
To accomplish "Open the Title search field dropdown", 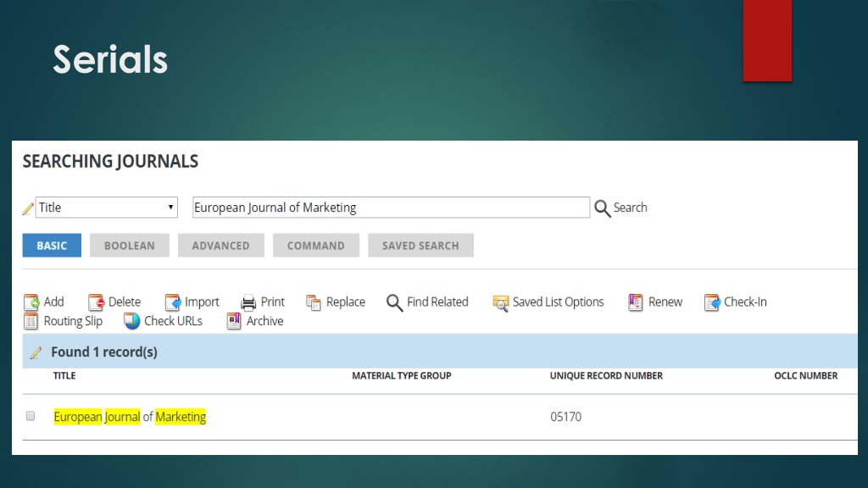I will [106, 208].
